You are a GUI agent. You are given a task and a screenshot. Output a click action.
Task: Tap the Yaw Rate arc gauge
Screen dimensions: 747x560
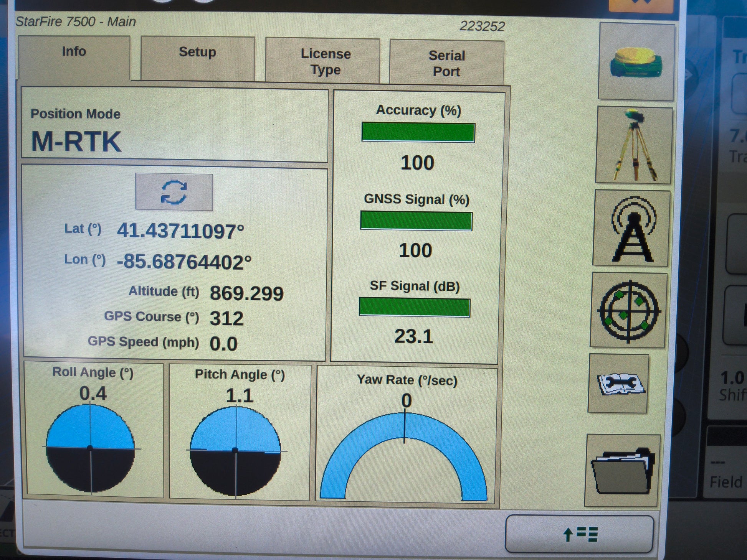pos(404,456)
